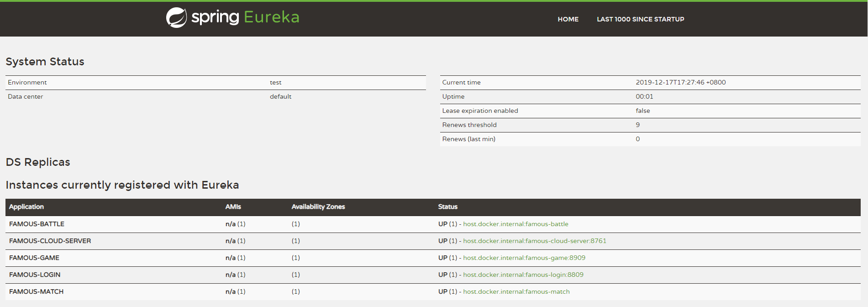
Task: Click the Application column header
Action: pos(26,207)
